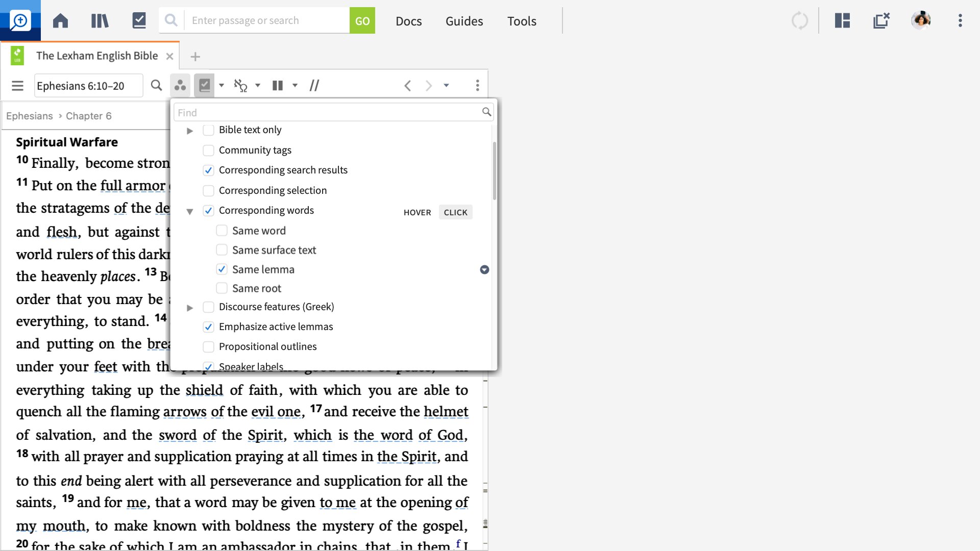The width and height of the screenshot is (980, 551).
Task: Click the GO search button
Action: [362, 20]
